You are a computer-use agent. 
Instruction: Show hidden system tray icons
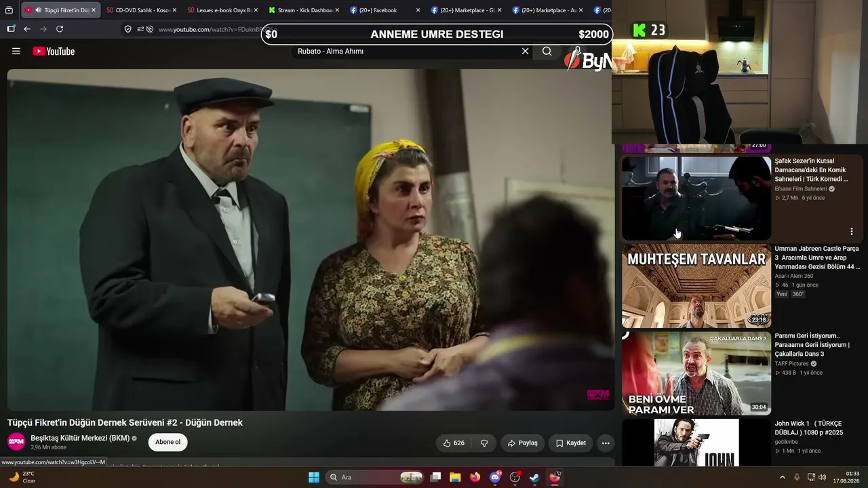[x=782, y=477]
